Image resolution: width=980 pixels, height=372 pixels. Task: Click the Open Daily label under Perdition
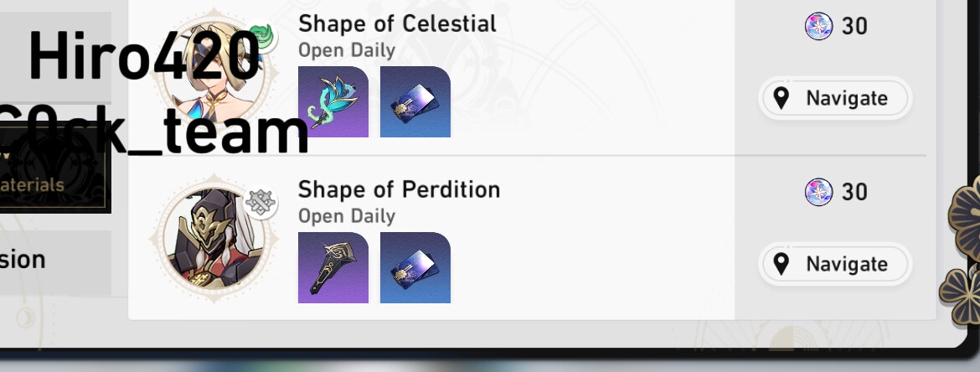[x=347, y=216]
